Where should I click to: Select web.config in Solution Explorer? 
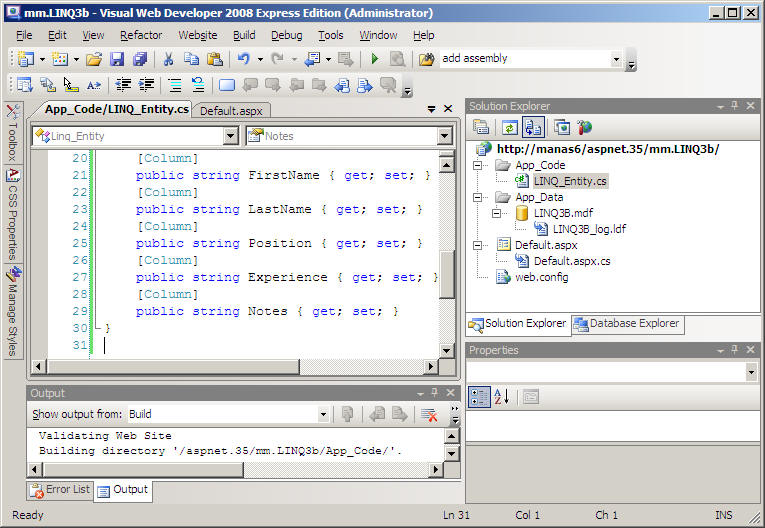pyautogui.click(x=542, y=277)
